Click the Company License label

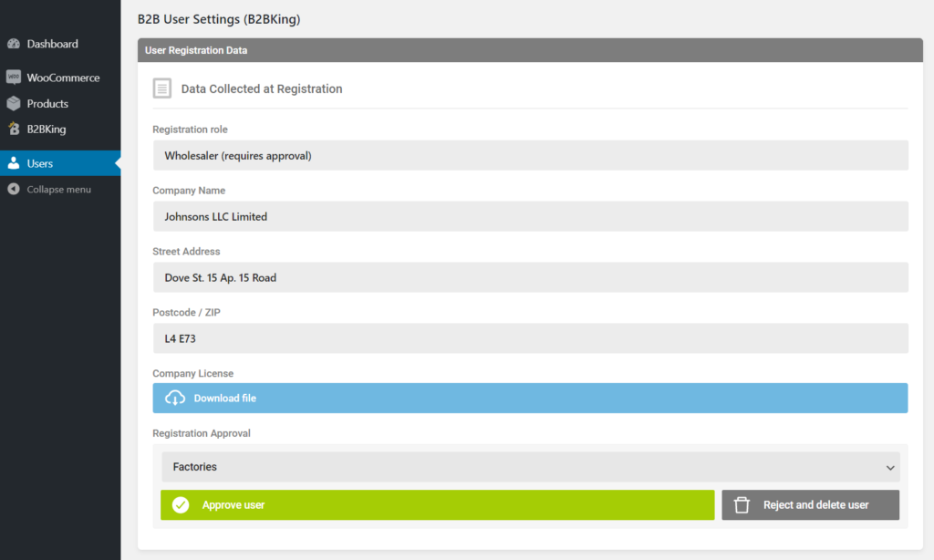[x=193, y=374]
